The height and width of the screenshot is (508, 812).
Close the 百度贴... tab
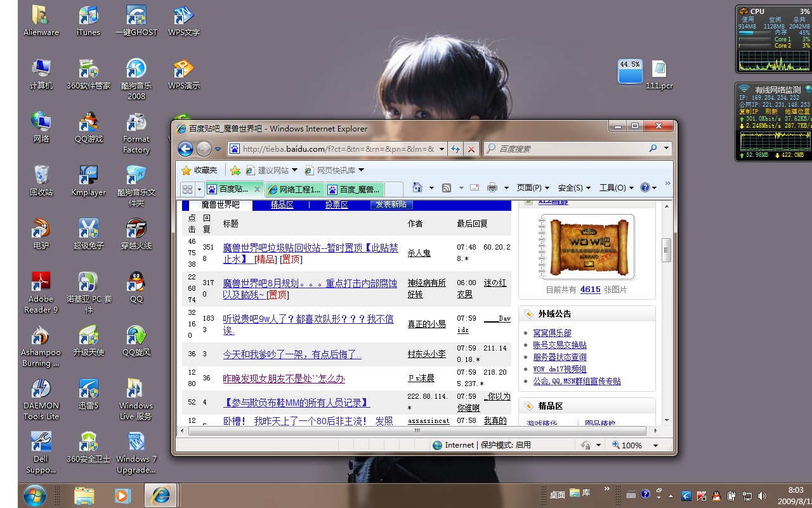coord(257,189)
